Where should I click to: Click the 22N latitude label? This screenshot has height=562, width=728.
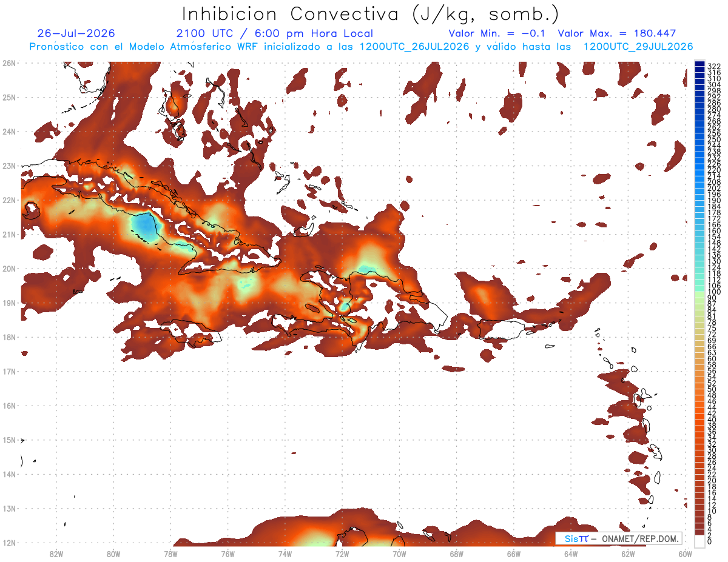(9, 200)
